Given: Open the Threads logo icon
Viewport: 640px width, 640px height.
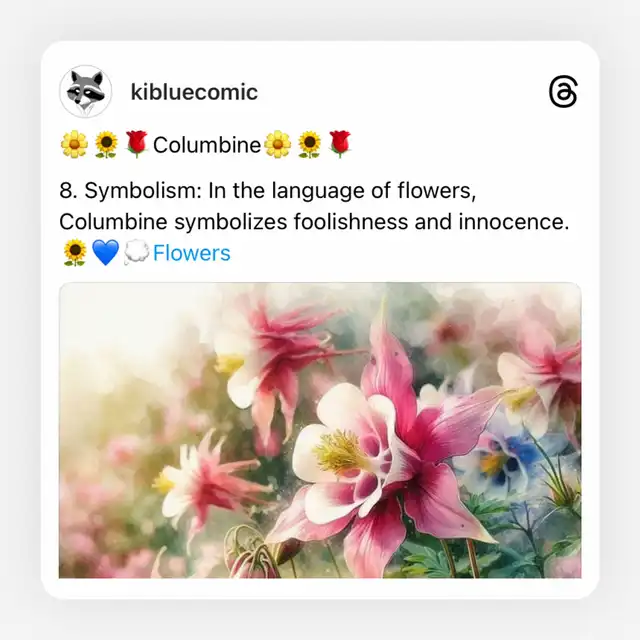Looking at the screenshot, I should tap(563, 91).
